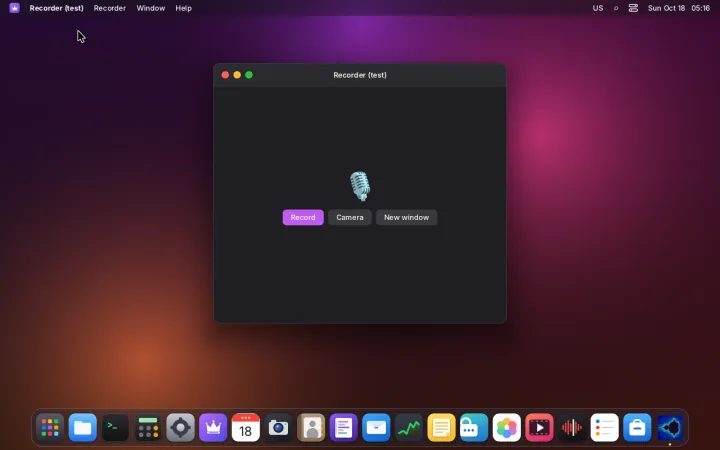The width and height of the screenshot is (720, 450).
Task: Open the password lock app in dock
Action: pos(474,428)
